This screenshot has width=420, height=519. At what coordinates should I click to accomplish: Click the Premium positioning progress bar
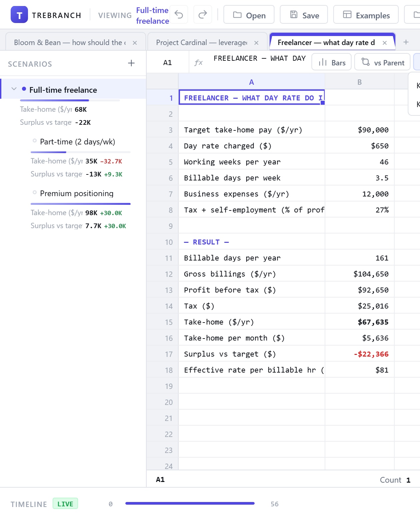click(x=81, y=203)
